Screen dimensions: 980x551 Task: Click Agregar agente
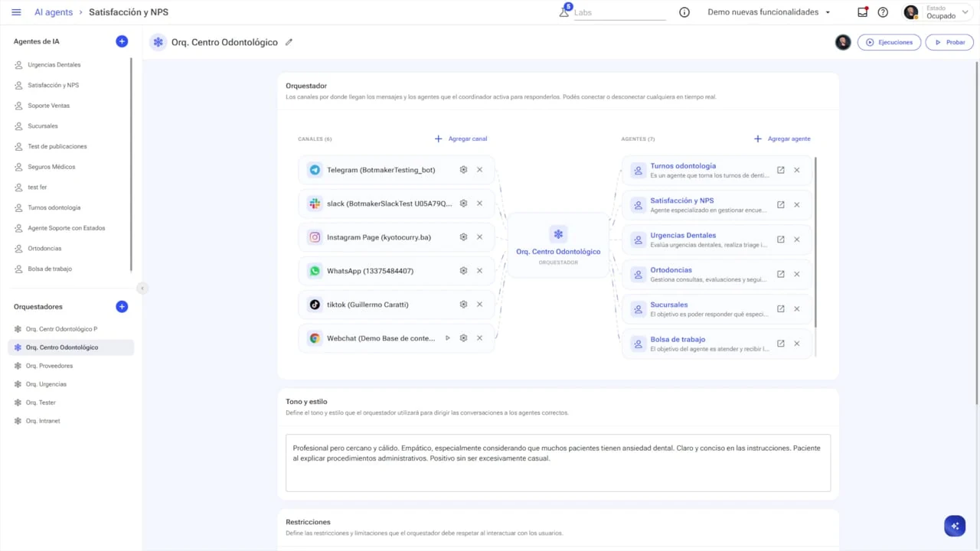click(782, 139)
